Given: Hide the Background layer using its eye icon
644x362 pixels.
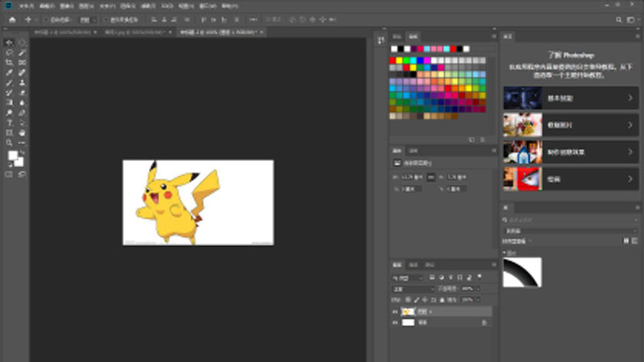Looking at the screenshot, I should pyautogui.click(x=395, y=323).
